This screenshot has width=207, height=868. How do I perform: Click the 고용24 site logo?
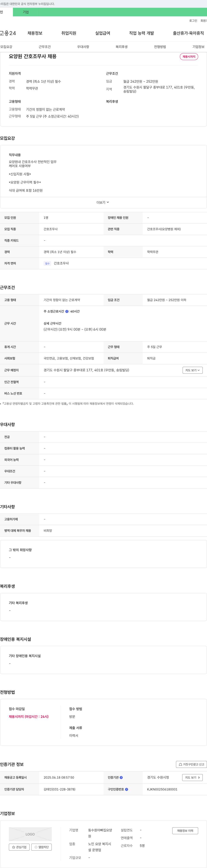8,33
